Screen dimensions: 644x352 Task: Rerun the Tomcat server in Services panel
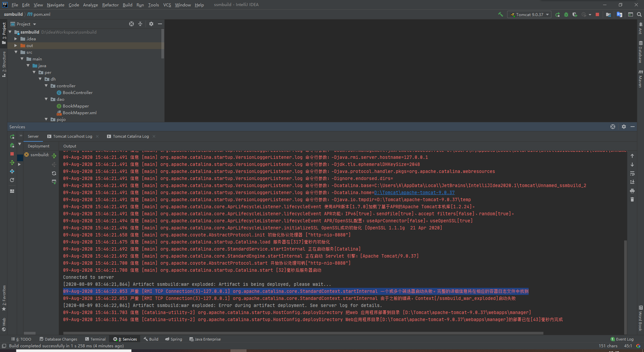(x=12, y=137)
